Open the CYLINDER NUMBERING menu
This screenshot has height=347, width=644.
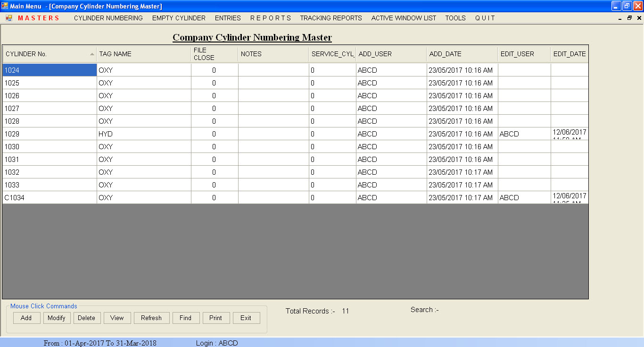[108, 18]
